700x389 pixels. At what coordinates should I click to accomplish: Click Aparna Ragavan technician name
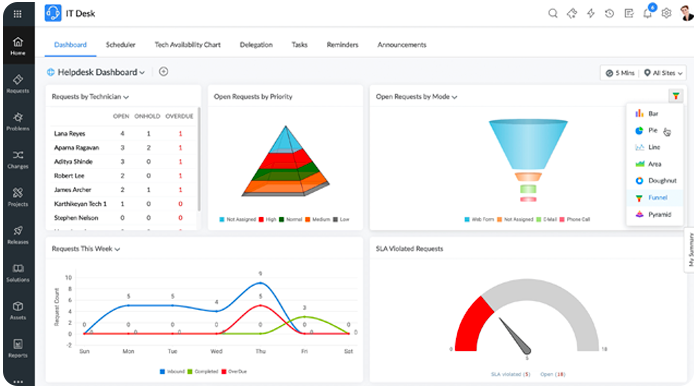click(x=76, y=148)
